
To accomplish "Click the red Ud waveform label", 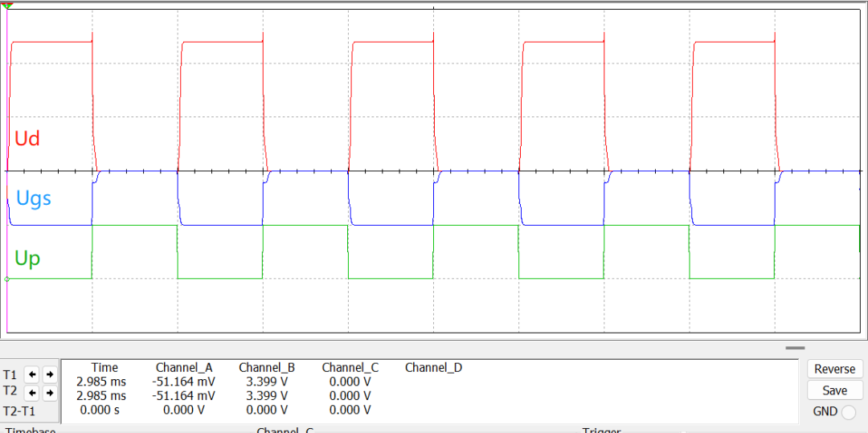I will tap(27, 139).
